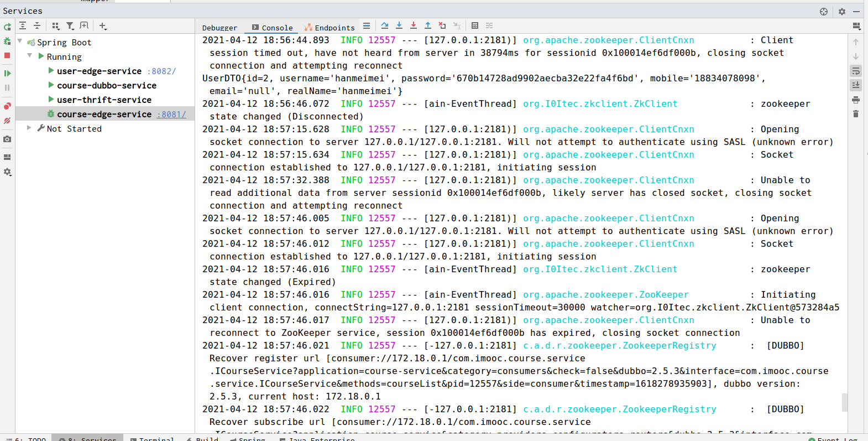Viewport: 868px width, 441px height.
Task: Rerun the service in debug mode
Action: [7, 41]
